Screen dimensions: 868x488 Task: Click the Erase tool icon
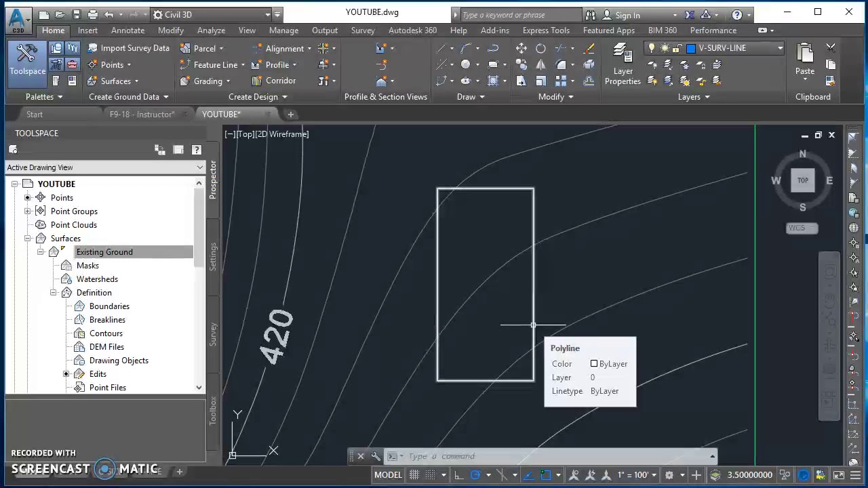[x=589, y=48]
